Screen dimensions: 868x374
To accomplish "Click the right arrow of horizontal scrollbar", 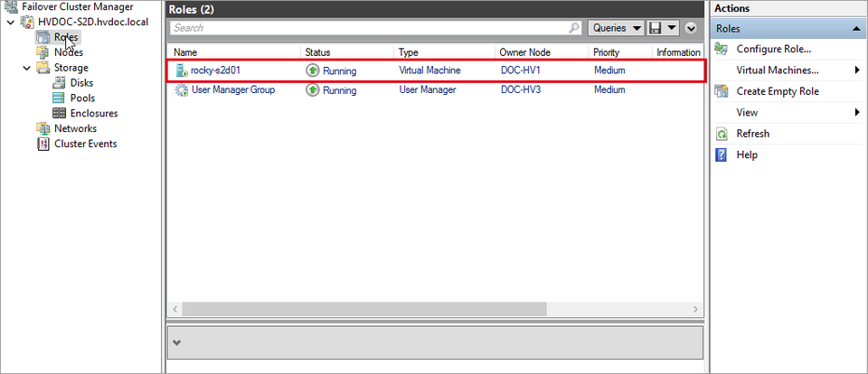I will pos(696,309).
